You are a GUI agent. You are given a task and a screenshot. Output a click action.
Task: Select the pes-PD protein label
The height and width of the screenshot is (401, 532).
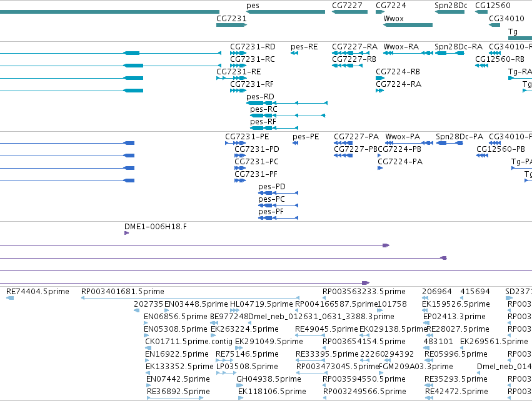272,187
